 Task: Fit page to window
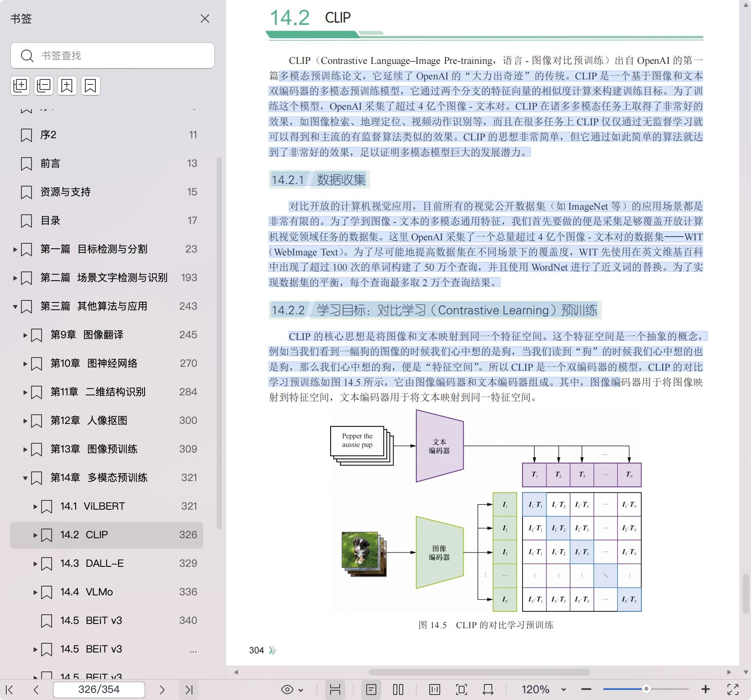[461, 689]
